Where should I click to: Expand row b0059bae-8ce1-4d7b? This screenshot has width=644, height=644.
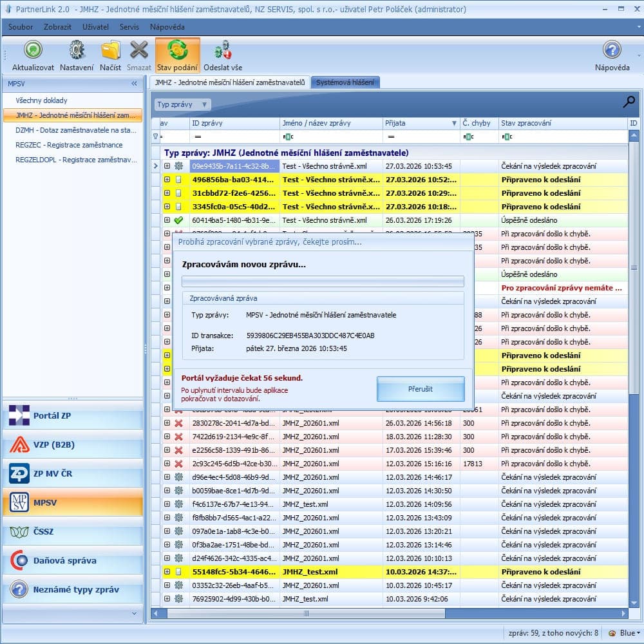tap(167, 491)
